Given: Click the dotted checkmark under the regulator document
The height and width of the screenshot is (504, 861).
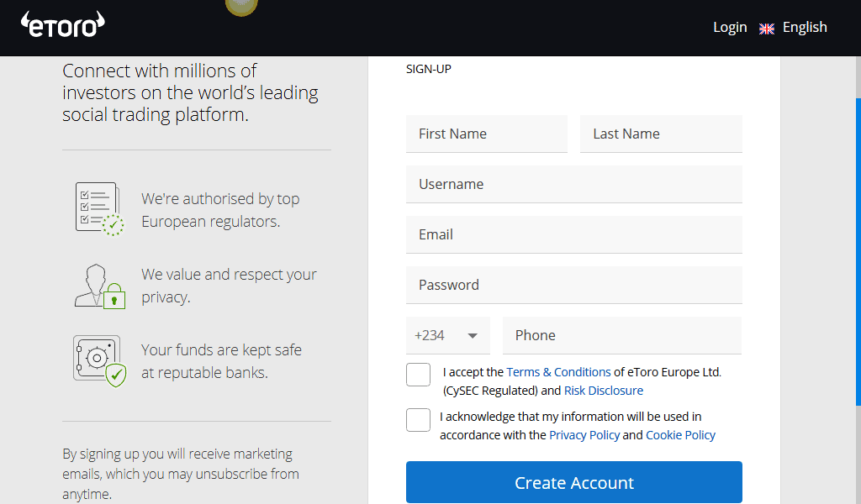Looking at the screenshot, I should 114,224.
